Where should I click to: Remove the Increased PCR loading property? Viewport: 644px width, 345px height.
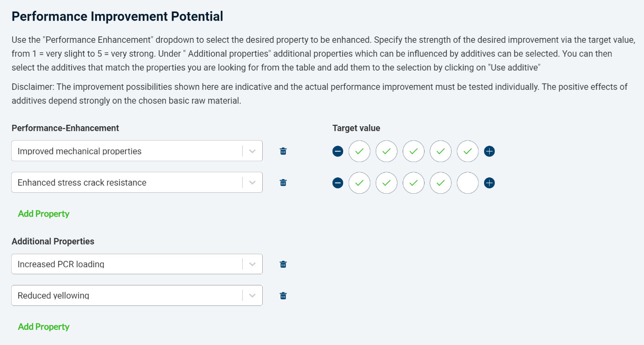tap(283, 264)
